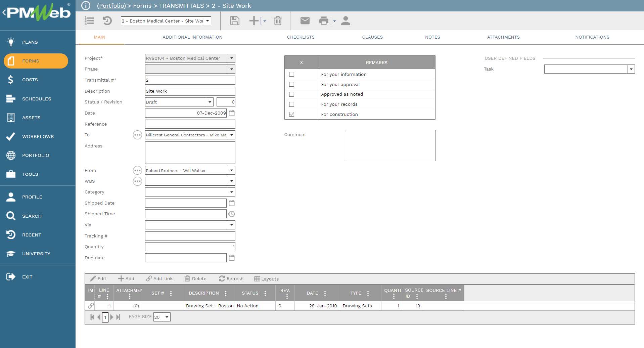Check 'For your records' checkbox
The width and height of the screenshot is (644, 348).
click(x=291, y=104)
